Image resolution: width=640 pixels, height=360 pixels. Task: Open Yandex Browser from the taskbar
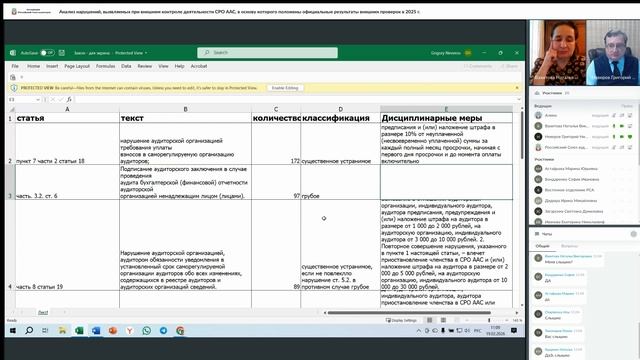130,331
